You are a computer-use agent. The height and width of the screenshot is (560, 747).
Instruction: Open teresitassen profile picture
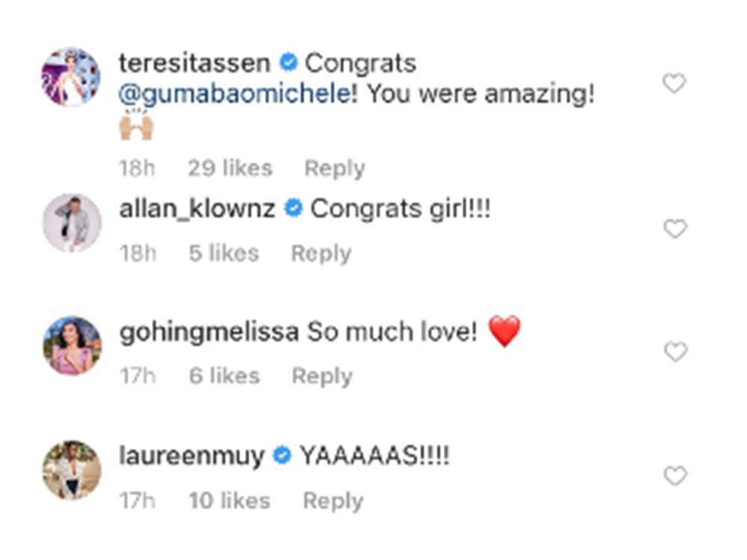(71, 77)
